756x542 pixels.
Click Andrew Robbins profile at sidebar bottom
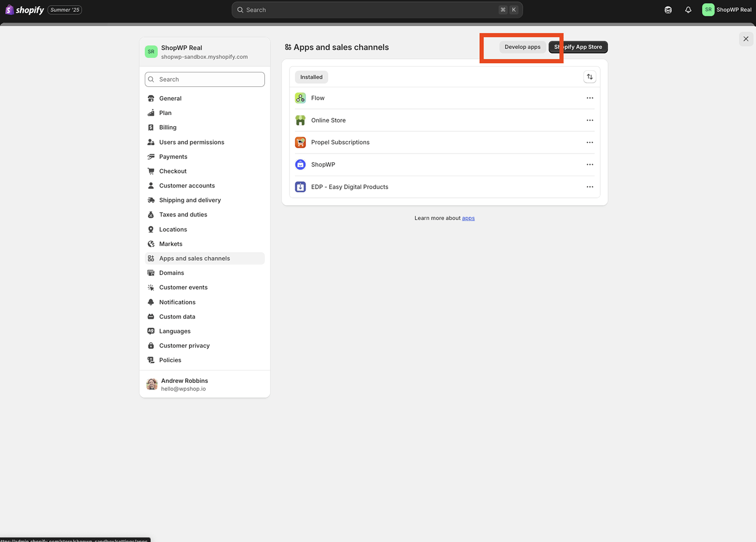point(205,384)
